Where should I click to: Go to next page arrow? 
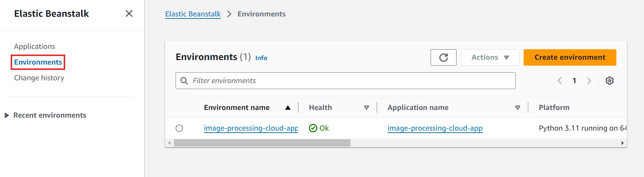click(x=589, y=81)
